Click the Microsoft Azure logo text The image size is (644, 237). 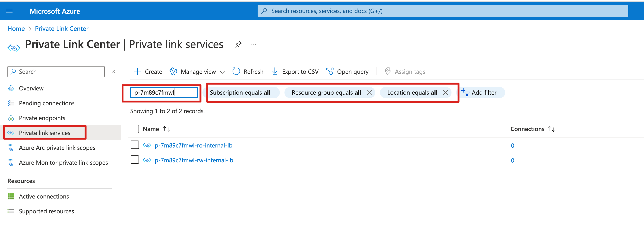click(x=55, y=11)
